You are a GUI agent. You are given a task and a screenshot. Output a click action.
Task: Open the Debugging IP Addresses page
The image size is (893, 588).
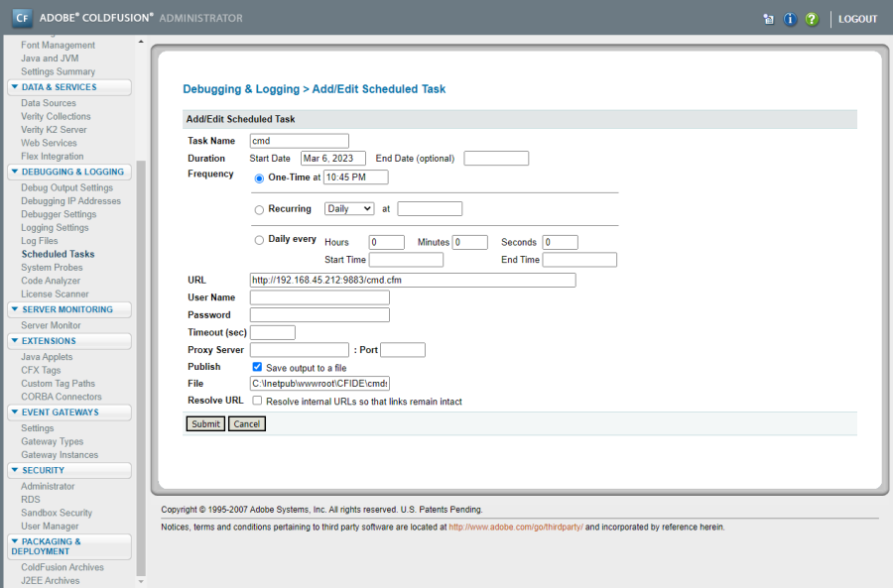coord(70,201)
